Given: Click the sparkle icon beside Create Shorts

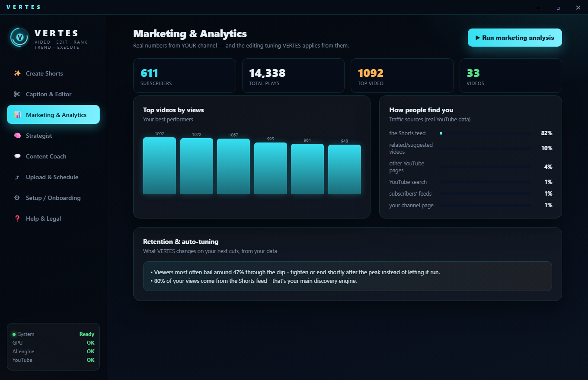Looking at the screenshot, I should [x=17, y=73].
